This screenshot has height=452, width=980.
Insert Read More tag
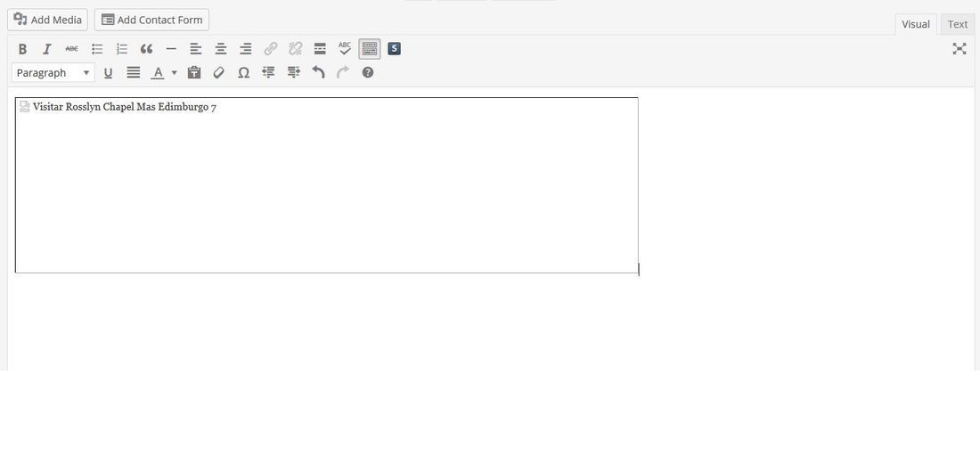point(320,49)
